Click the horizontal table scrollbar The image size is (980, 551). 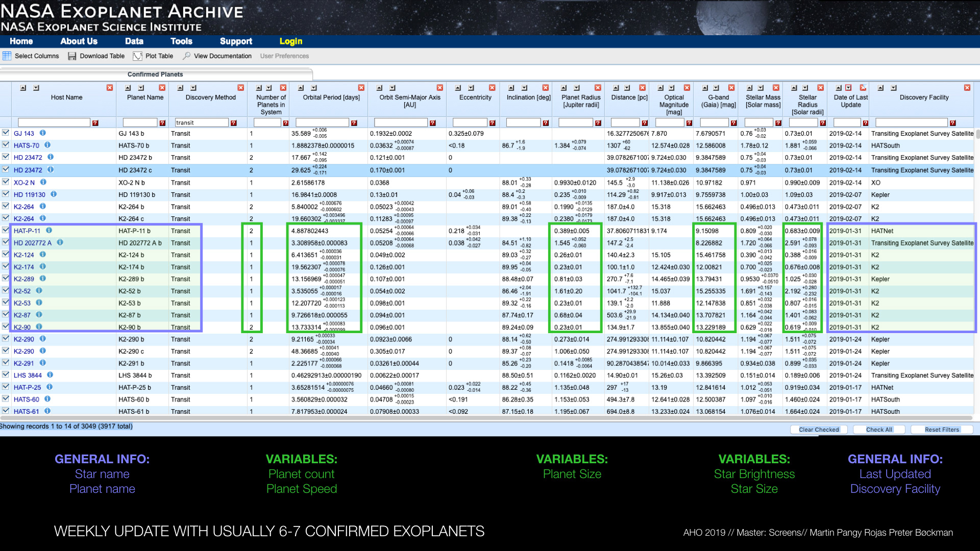[x=487, y=418]
